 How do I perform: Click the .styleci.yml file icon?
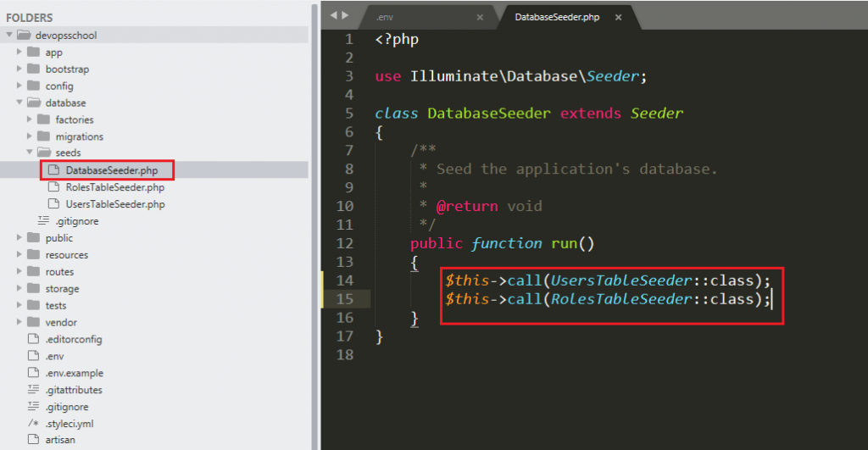pyautogui.click(x=33, y=423)
